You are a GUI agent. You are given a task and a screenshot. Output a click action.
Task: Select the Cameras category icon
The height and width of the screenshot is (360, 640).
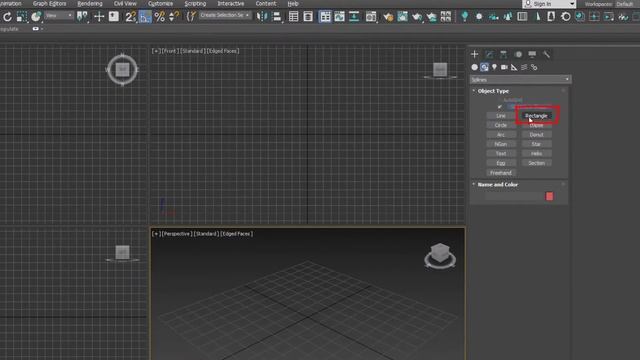504,67
